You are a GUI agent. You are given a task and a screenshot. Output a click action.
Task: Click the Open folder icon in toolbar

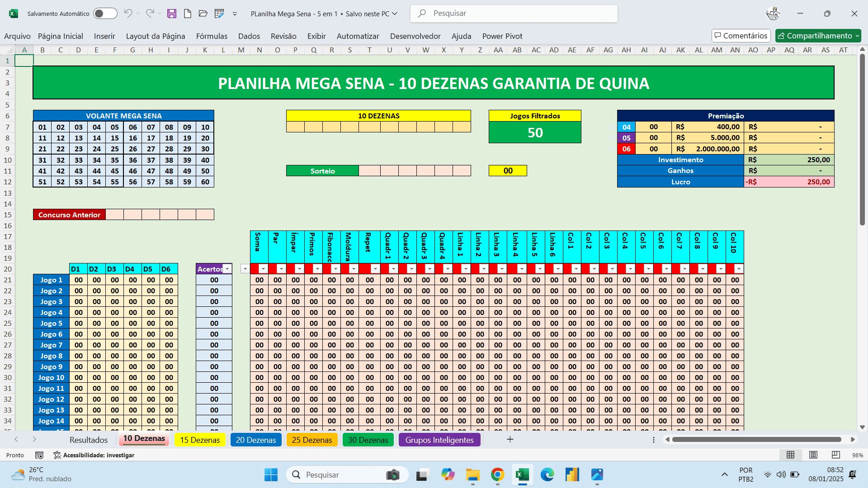pos(203,14)
